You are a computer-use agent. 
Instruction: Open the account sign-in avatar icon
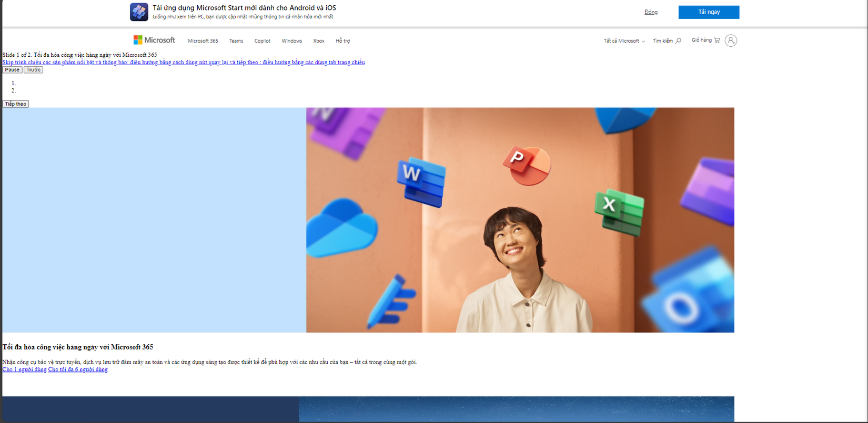tap(731, 40)
